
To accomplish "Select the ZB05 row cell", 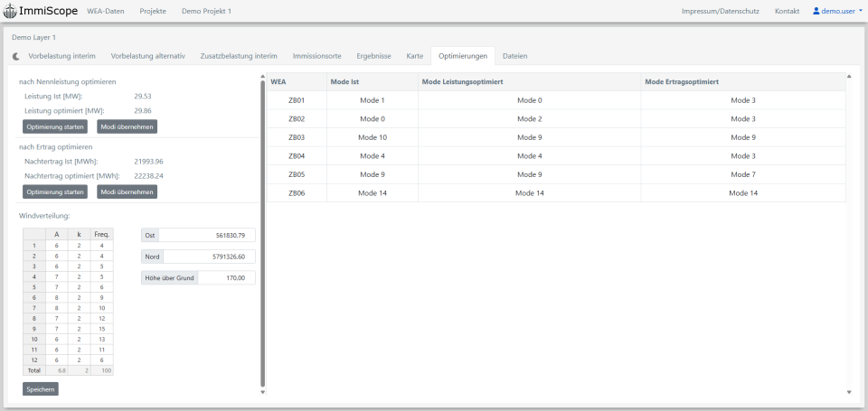I will [297, 174].
